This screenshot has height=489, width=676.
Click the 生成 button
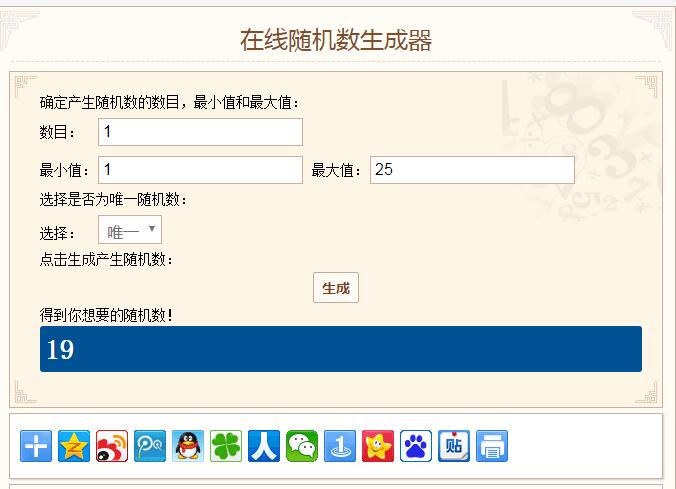tap(336, 288)
